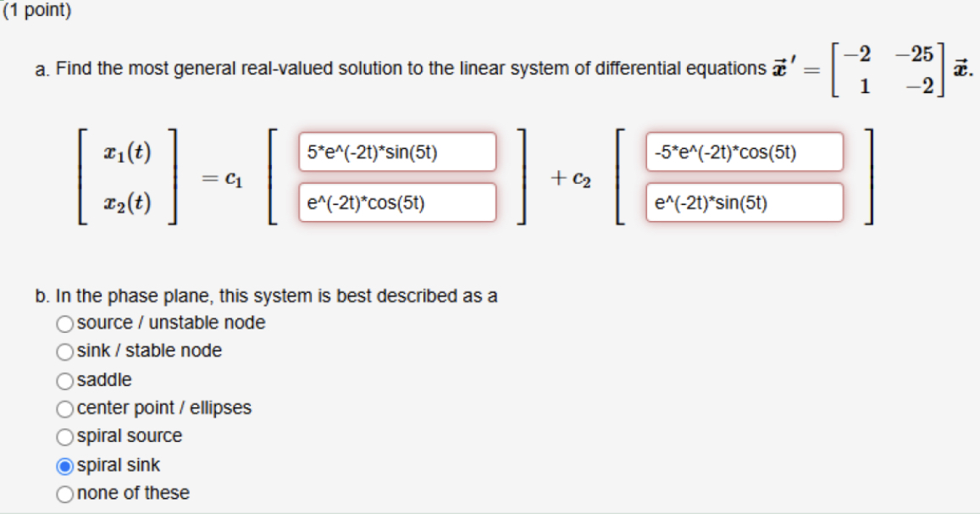Choose the center point / ellipses option
Screen dimensions: 980x514
(x=64, y=407)
